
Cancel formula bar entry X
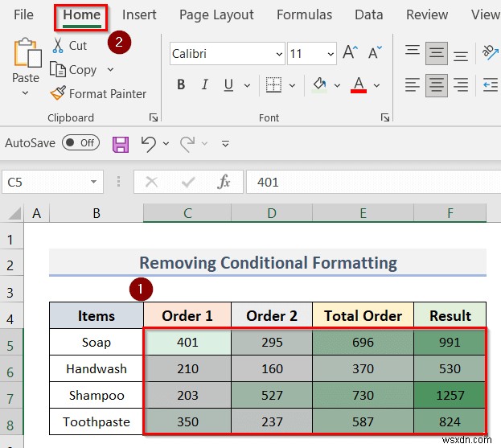tap(151, 182)
